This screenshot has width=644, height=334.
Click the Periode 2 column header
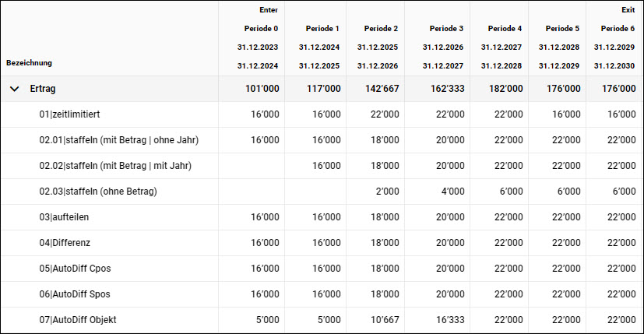pyautogui.click(x=375, y=38)
